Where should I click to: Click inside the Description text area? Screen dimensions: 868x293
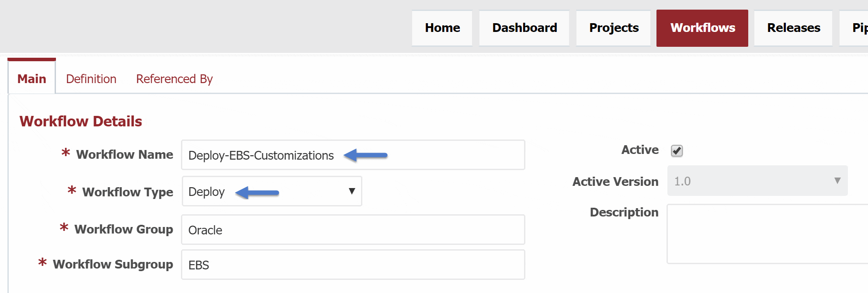[x=767, y=234]
